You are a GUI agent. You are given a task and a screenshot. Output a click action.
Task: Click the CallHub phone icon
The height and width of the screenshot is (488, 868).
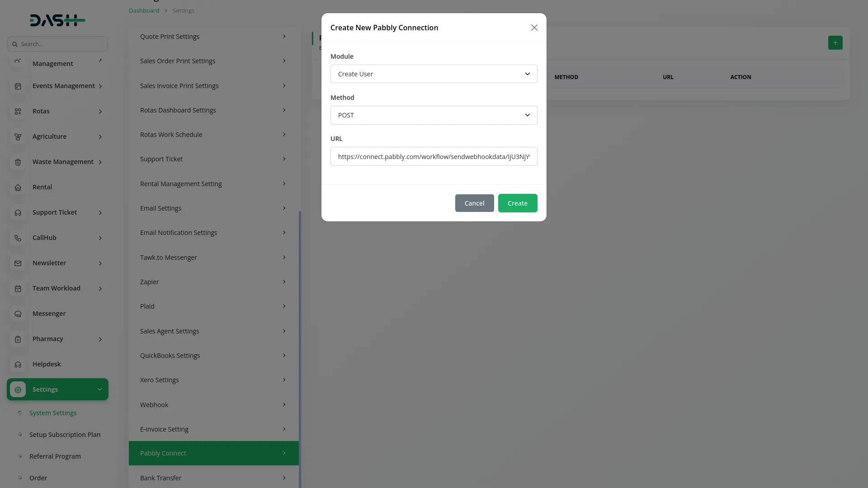pos(18,238)
